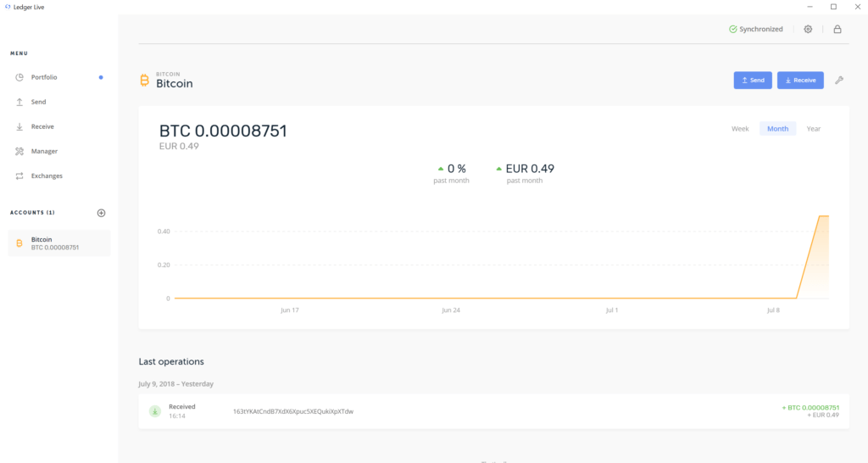Click the orange Bitcoin logo in header
The height and width of the screenshot is (463, 868).
click(x=144, y=81)
